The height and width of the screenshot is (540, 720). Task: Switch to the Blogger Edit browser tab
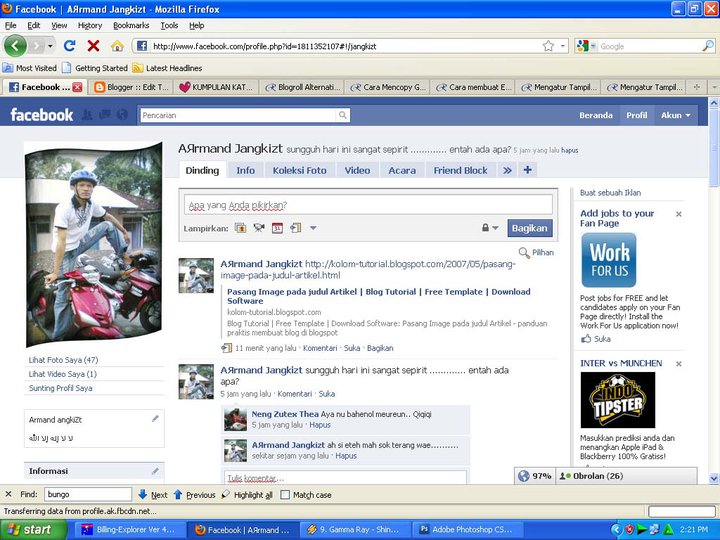131,87
